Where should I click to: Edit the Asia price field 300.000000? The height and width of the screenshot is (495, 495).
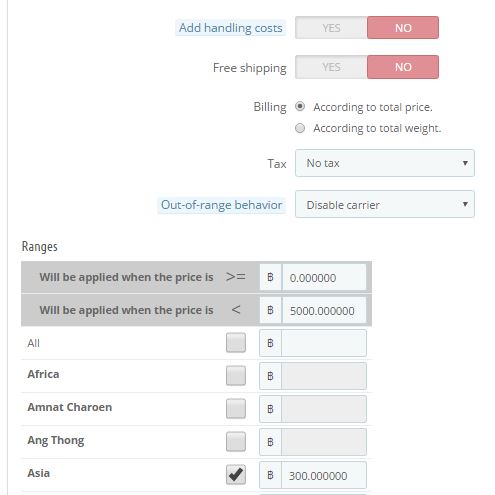(x=324, y=475)
